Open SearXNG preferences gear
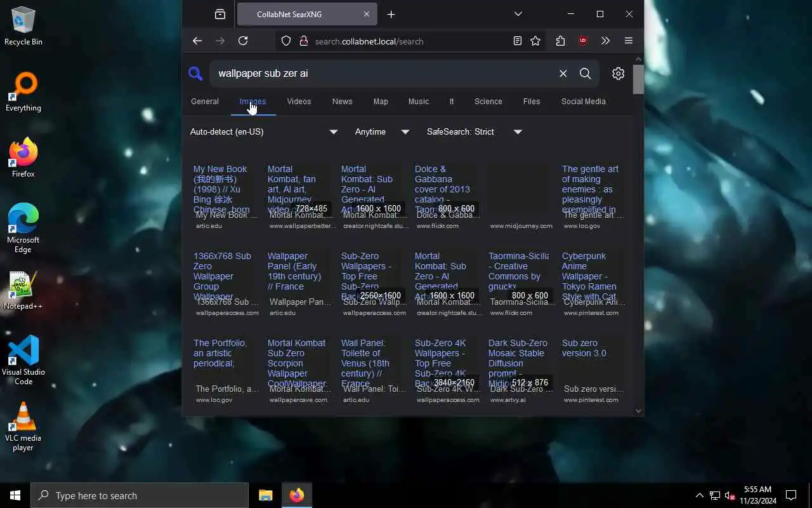This screenshot has height=508, width=812. pyautogui.click(x=619, y=74)
